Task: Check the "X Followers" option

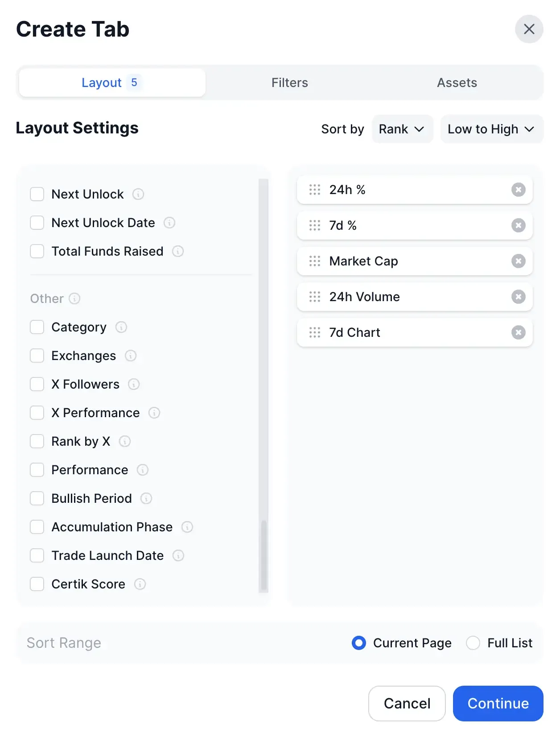Action: click(37, 384)
